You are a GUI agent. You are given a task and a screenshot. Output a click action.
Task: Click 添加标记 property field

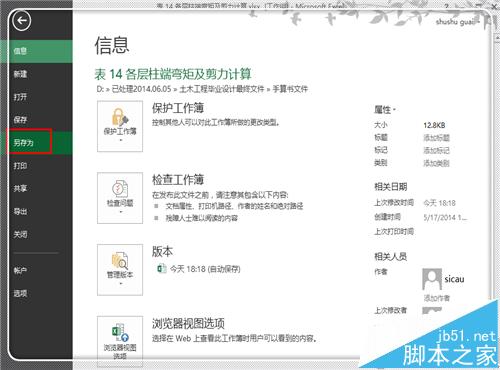436,150
